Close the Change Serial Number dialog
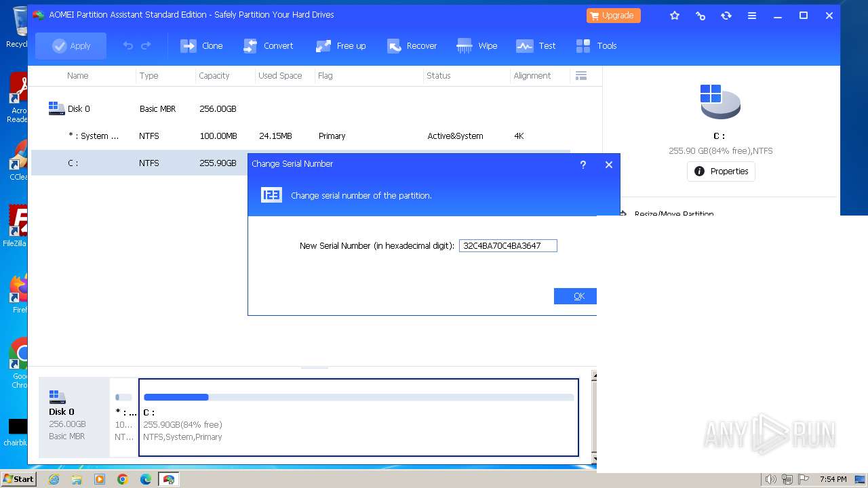 (x=608, y=164)
